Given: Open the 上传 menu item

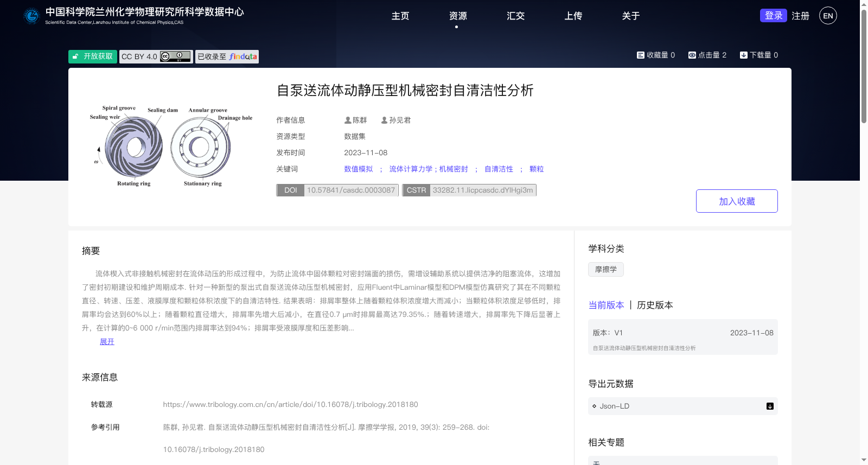Looking at the screenshot, I should (x=573, y=16).
